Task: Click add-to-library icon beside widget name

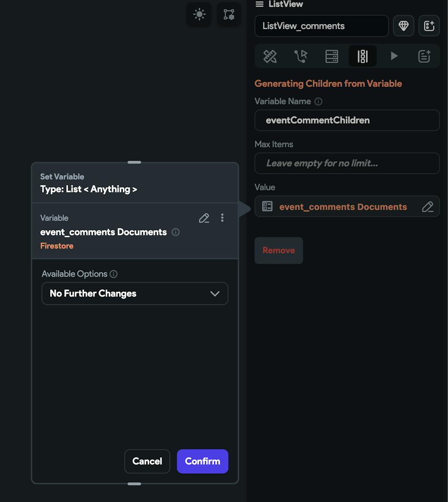Action: (x=429, y=26)
